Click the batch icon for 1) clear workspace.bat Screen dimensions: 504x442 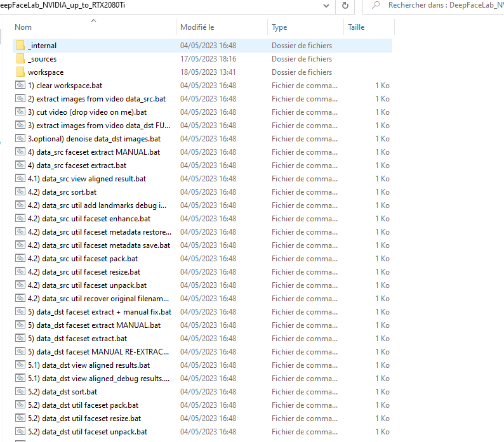(x=20, y=85)
